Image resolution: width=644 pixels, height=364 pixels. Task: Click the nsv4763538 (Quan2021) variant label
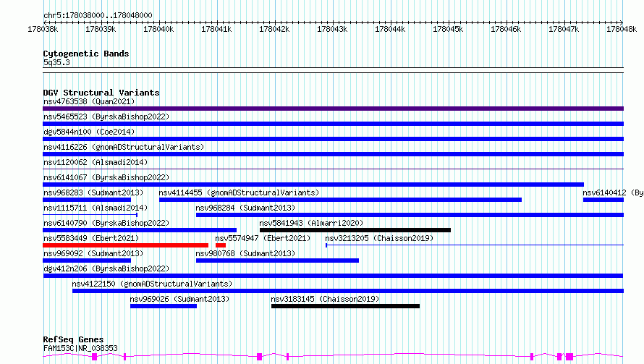(x=89, y=101)
